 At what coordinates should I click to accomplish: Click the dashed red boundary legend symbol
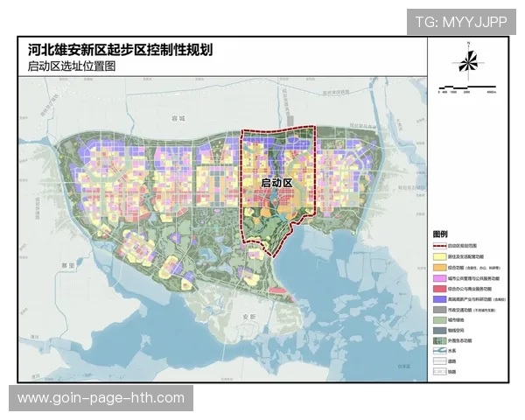pos(441,246)
